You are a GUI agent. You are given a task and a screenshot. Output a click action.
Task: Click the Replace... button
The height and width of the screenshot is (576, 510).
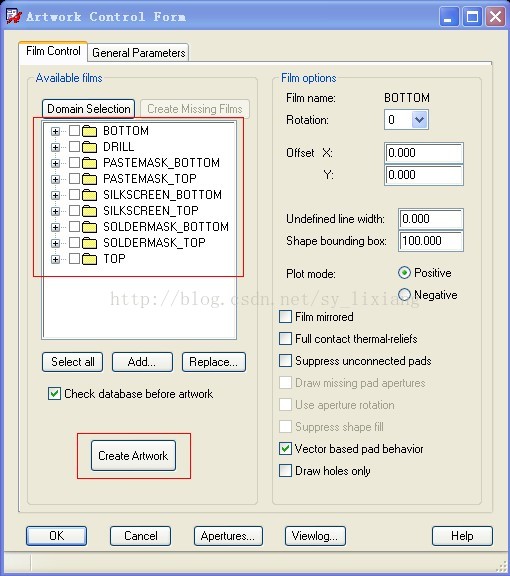click(214, 362)
